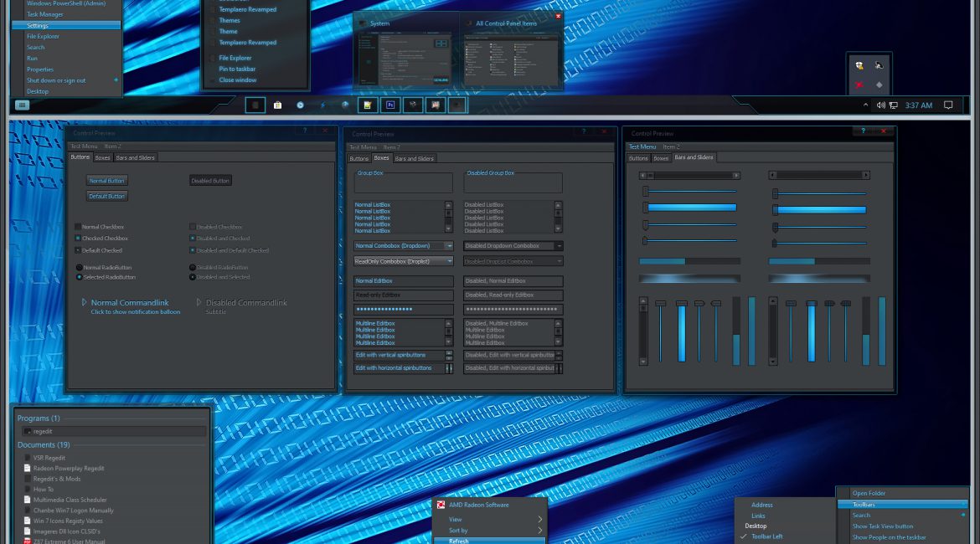Click the thick blue horizontal slider
The width and height of the screenshot is (980, 544).
[692, 208]
